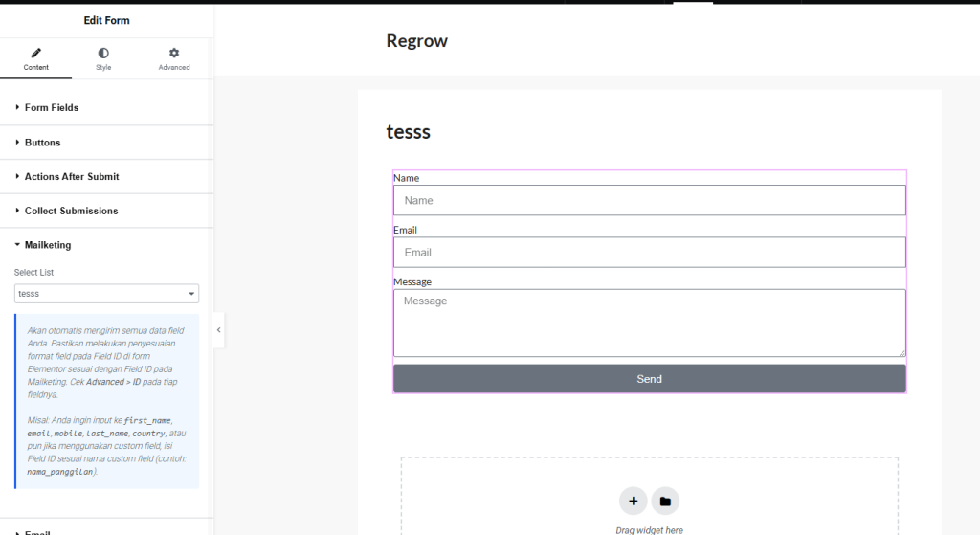Screen dimensions: 980x535
Task: Click the Drag widget here text
Action: point(649,529)
